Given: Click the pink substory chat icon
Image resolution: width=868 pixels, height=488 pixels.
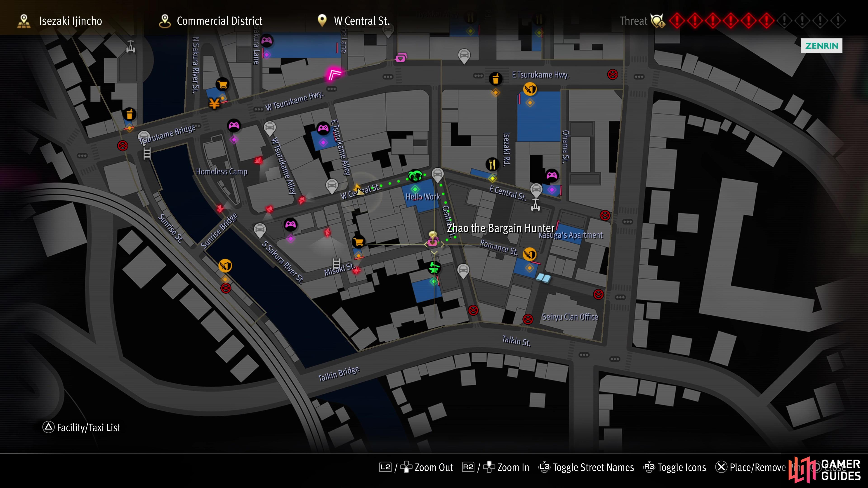Looking at the screenshot, I should pyautogui.click(x=401, y=58).
